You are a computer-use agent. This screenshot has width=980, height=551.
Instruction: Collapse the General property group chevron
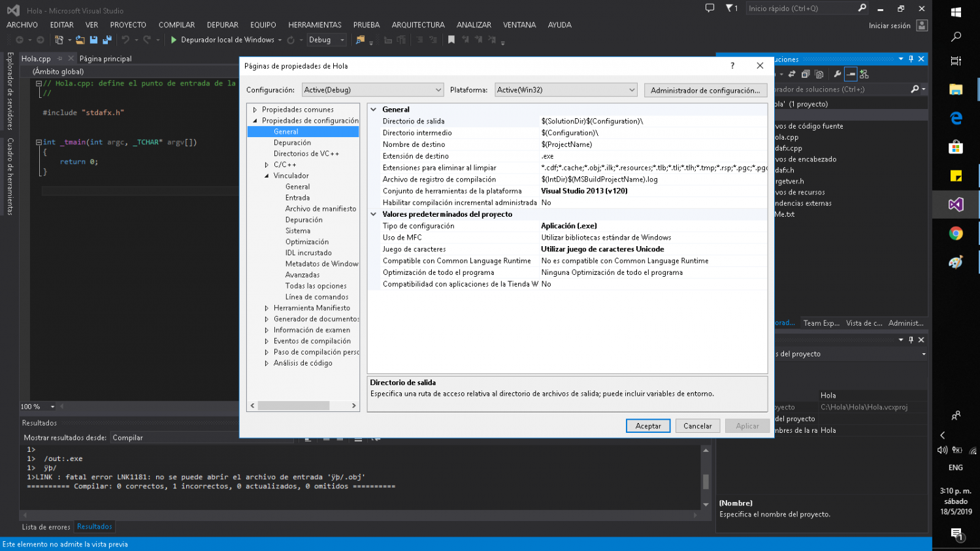(374, 110)
